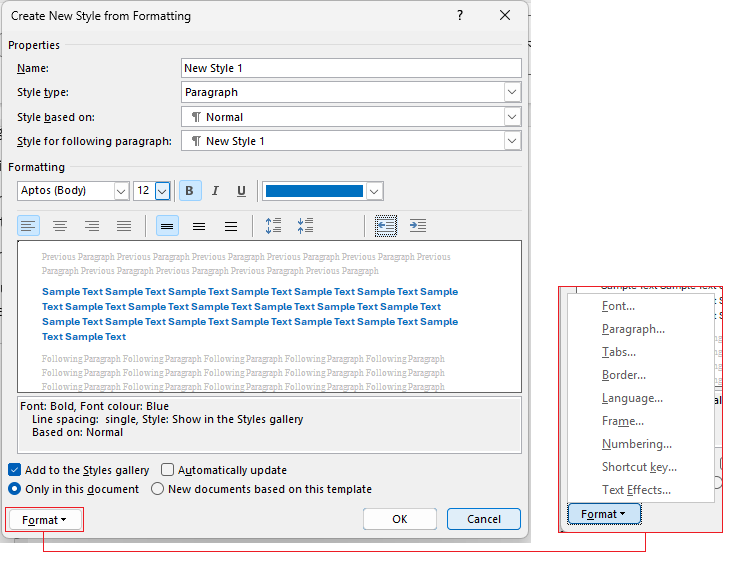Set double line spacing
Screen dimensions: 742x564
(231, 226)
